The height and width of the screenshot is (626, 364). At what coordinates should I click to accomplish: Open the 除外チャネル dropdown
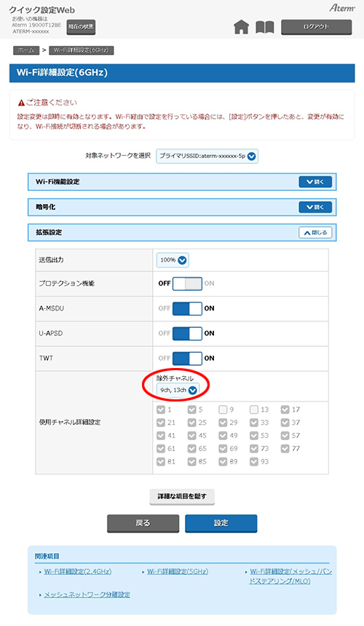point(178,390)
